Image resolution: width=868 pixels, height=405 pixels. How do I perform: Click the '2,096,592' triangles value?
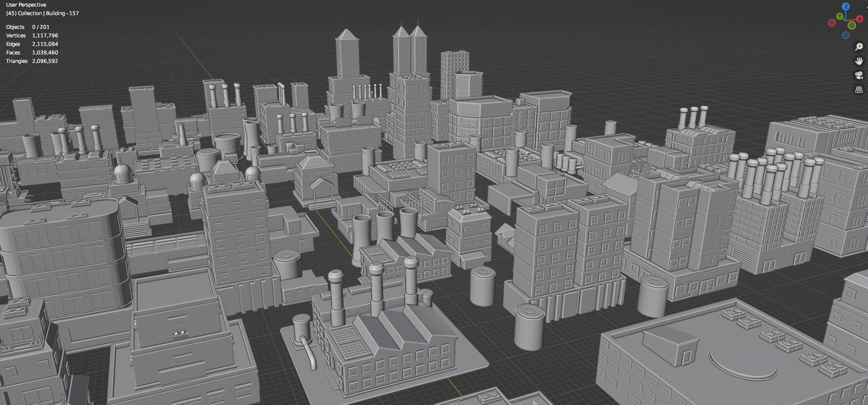[x=45, y=61]
